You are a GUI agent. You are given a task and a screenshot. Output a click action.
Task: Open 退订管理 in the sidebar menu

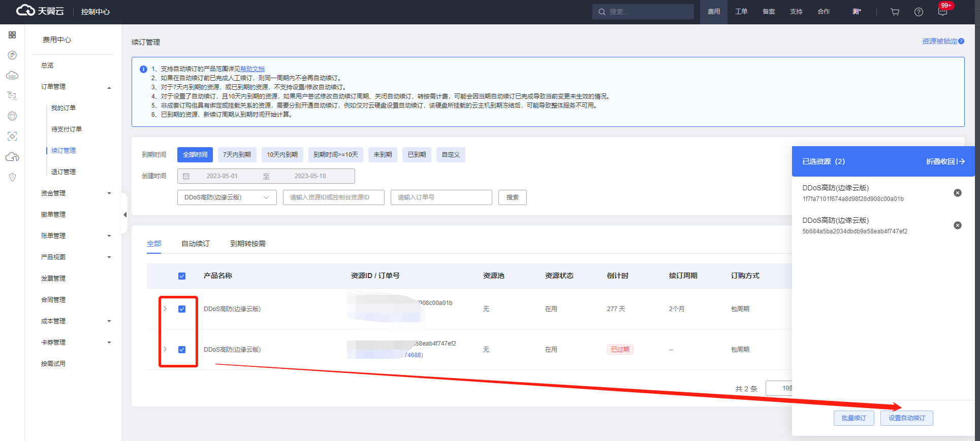tap(64, 172)
